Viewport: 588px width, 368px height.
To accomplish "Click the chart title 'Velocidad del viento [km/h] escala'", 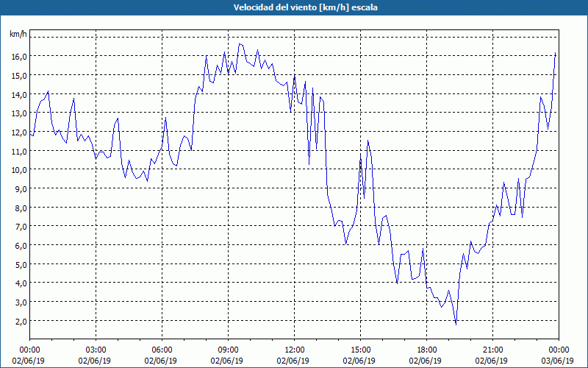I will [x=305, y=7].
